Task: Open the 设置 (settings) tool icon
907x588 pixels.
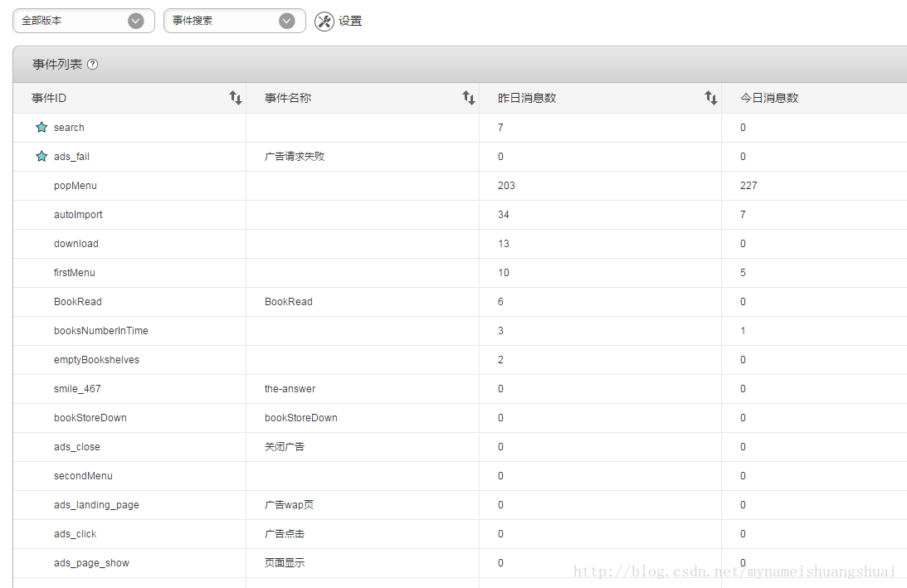Action: click(x=324, y=21)
